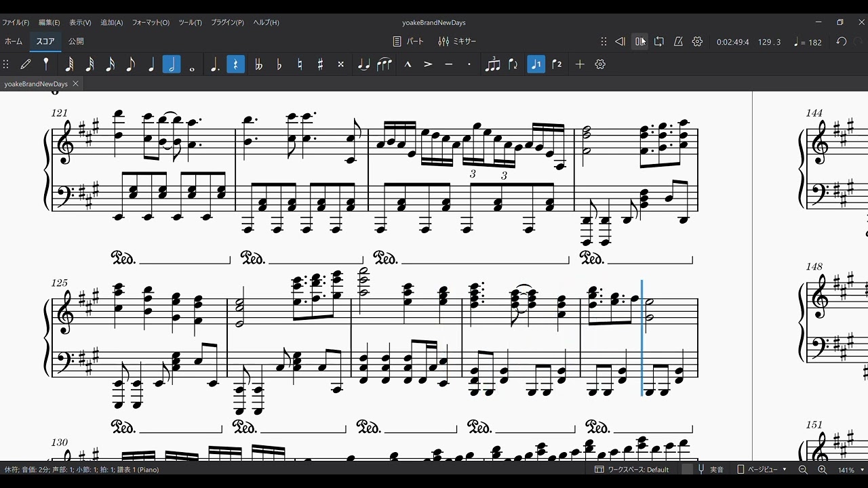
Task: Open the zoom percentage dropdown at 141%
Action: point(849,470)
